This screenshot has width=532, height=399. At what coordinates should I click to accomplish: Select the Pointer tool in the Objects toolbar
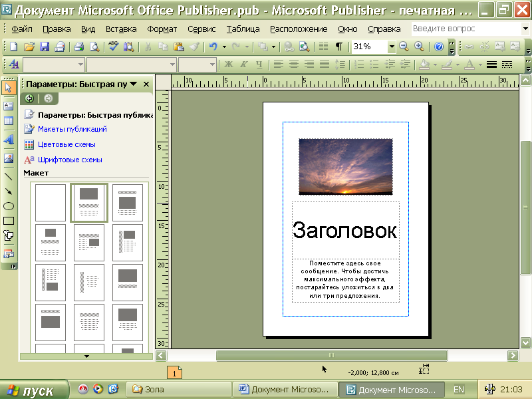click(9, 88)
